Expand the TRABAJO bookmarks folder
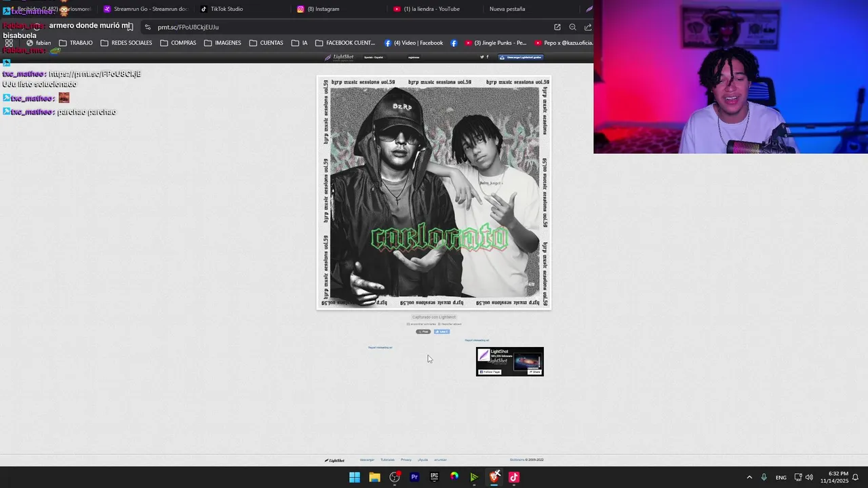 point(76,43)
